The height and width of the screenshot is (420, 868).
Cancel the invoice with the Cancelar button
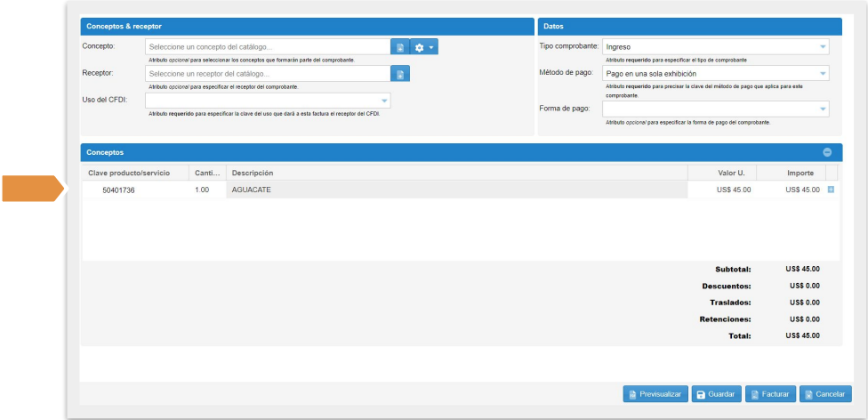point(824,394)
